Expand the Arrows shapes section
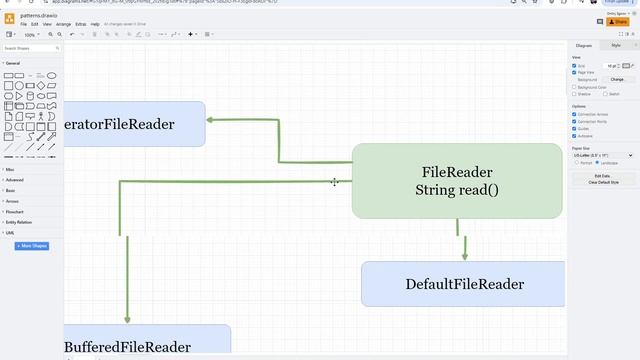This screenshot has width=640, height=360. point(11,201)
